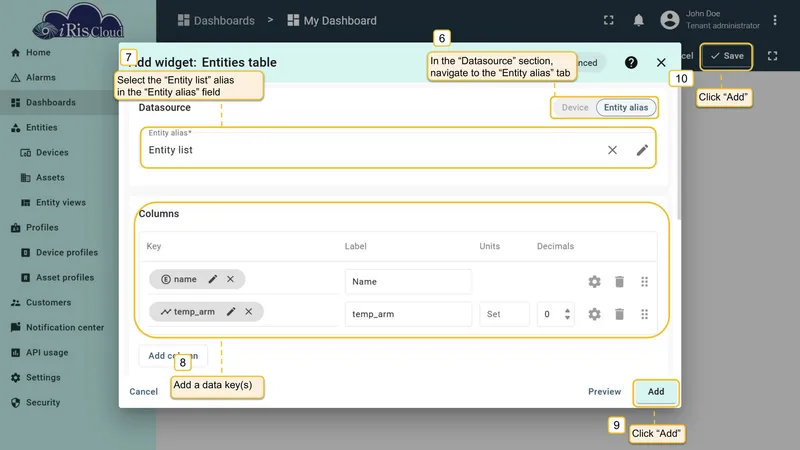The height and width of the screenshot is (450, 800).
Task: Edit the name key pencil icon
Action: 213,279
